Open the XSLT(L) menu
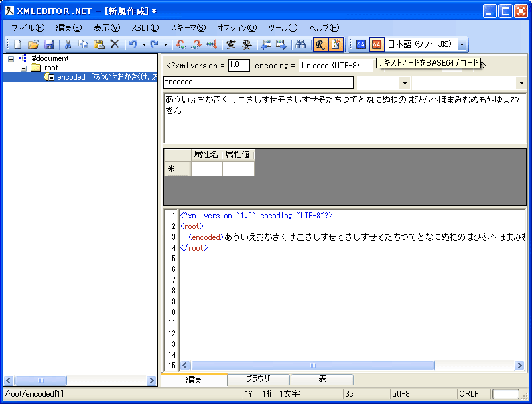The width and height of the screenshot is (532, 404). pos(145,28)
